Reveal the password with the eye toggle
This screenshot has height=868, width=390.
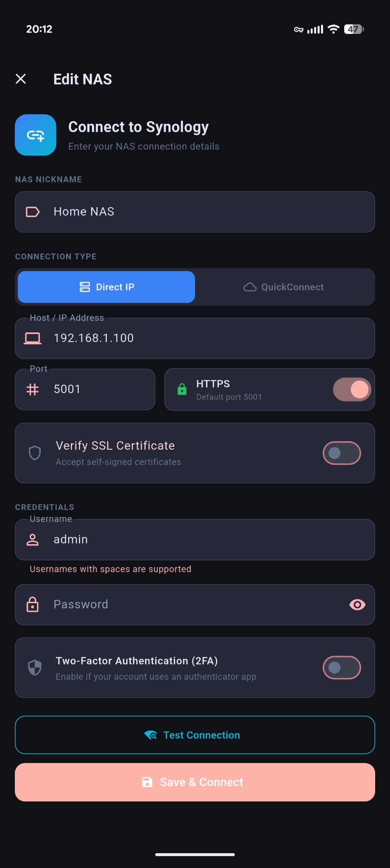357,604
